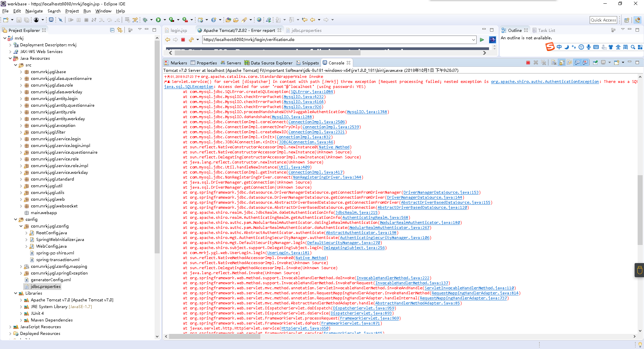The height and width of the screenshot is (349, 644).
Task: Open the Run button dropdown arrow
Action: pyautogui.click(x=164, y=20)
